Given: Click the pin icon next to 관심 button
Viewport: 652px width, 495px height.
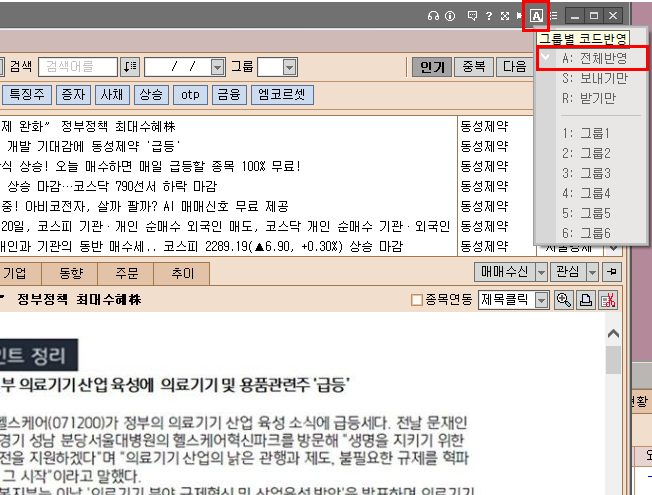Looking at the screenshot, I should click(612, 272).
